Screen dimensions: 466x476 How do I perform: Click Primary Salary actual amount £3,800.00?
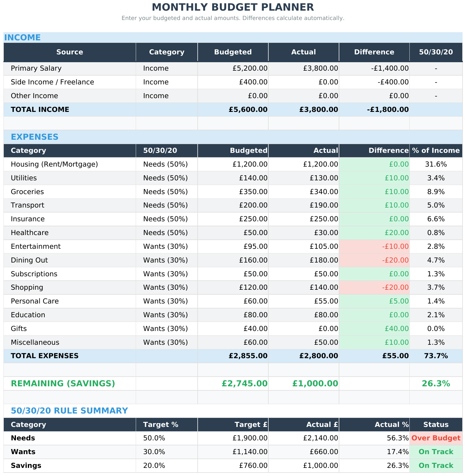(304, 68)
